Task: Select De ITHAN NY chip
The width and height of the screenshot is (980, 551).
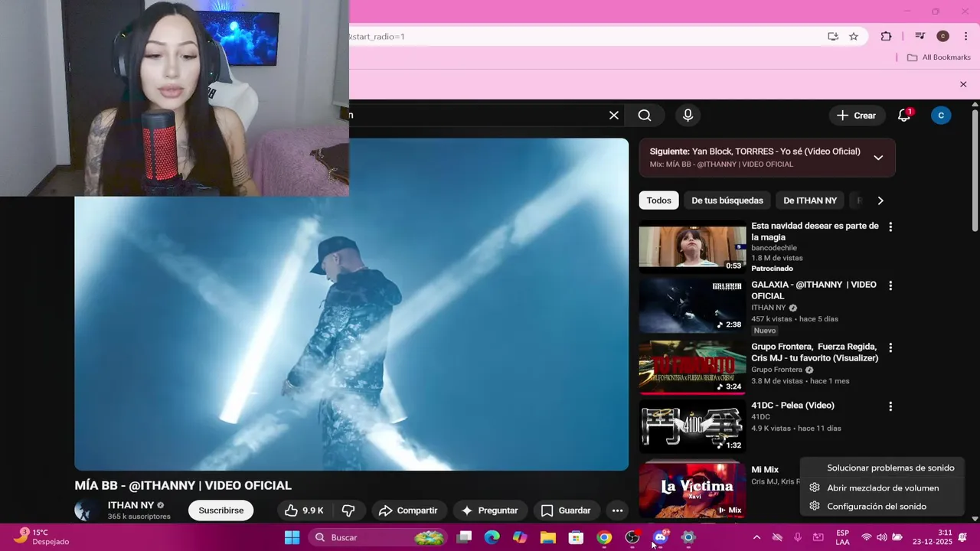Action: click(810, 201)
